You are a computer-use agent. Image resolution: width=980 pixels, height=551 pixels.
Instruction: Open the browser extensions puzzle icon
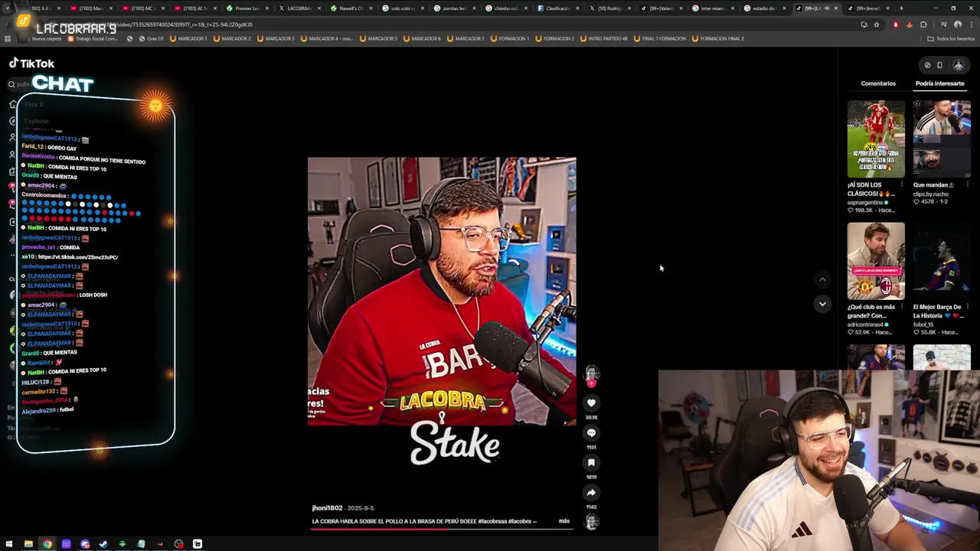(x=923, y=24)
